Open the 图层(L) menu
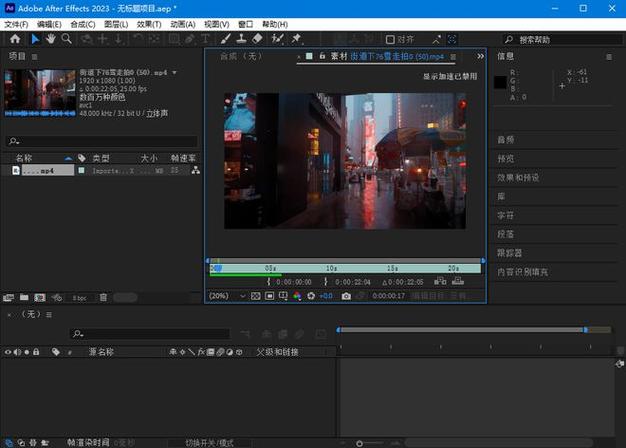 116,24
